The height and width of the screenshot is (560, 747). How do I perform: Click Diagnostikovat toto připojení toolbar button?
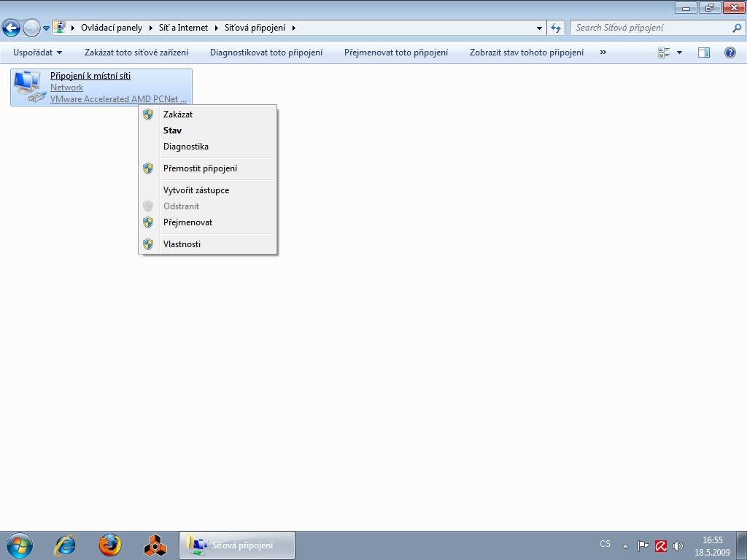point(266,52)
